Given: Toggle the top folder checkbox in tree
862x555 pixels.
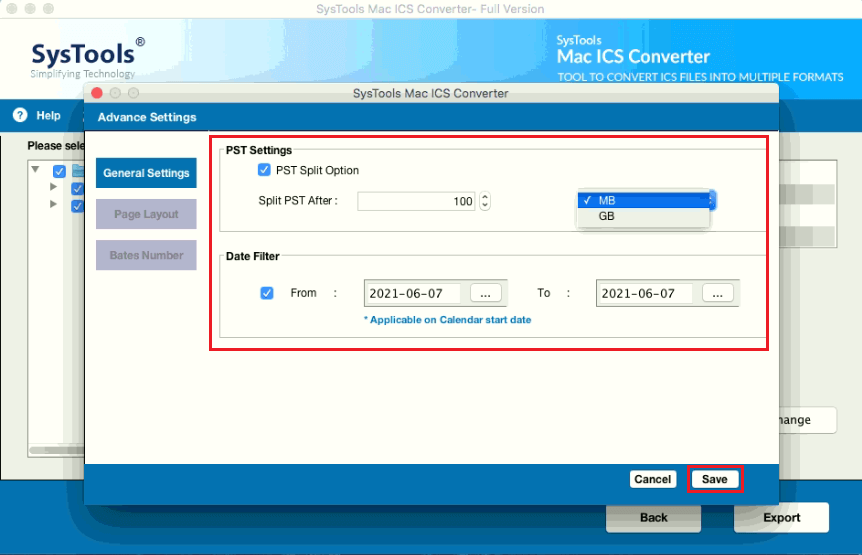Looking at the screenshot, I should [x=59, y=171].
